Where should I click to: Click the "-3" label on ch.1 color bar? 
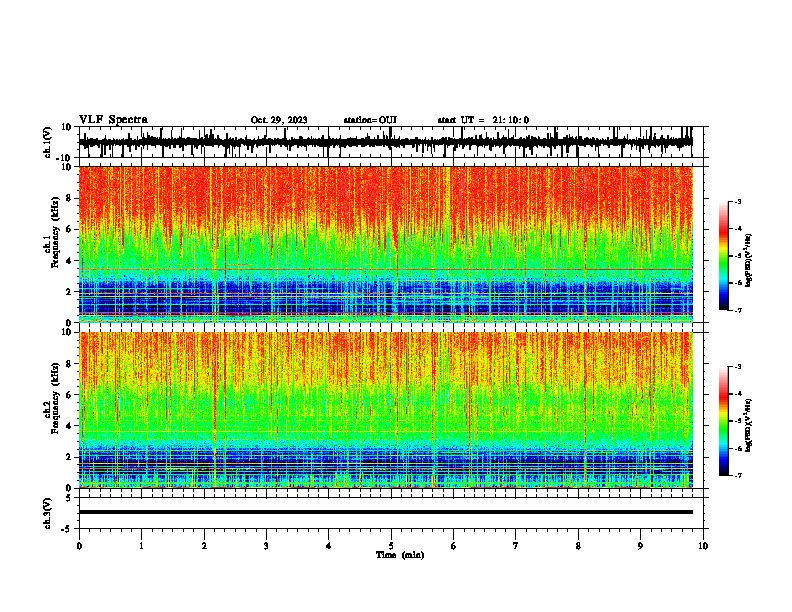coord(737,202)
